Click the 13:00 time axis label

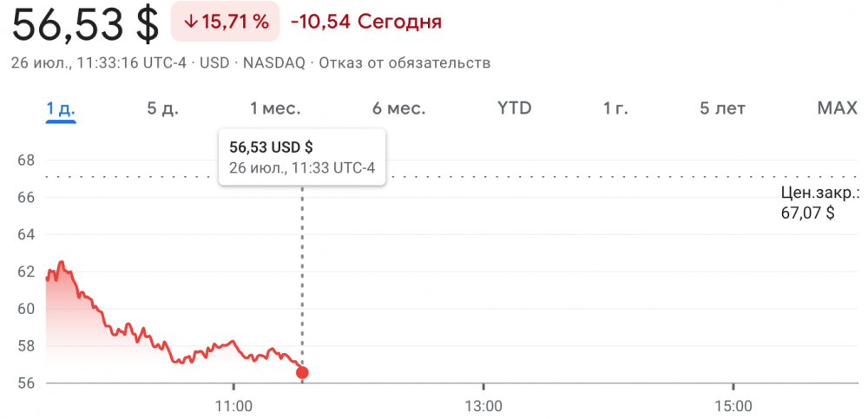pyautogui.click(x=483, y=407)
